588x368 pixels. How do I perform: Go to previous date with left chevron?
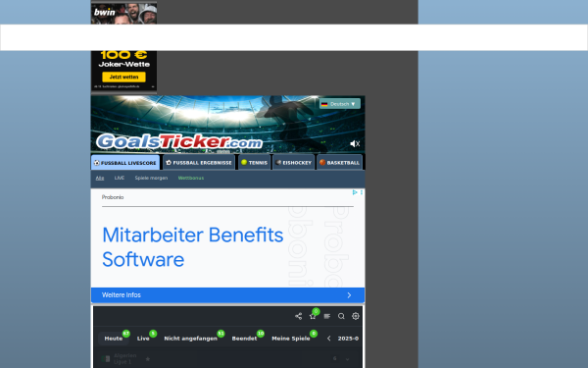pos(329,339)
